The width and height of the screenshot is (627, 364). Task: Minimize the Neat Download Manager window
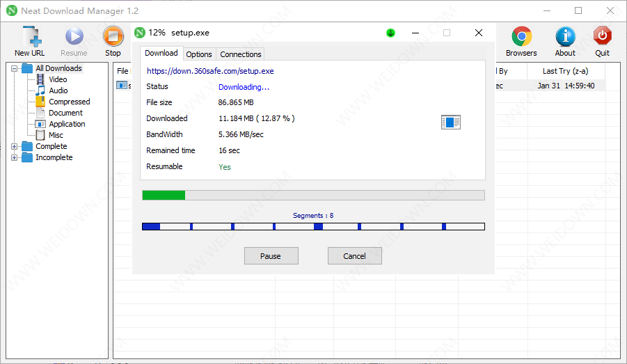[x=547, y=11]
